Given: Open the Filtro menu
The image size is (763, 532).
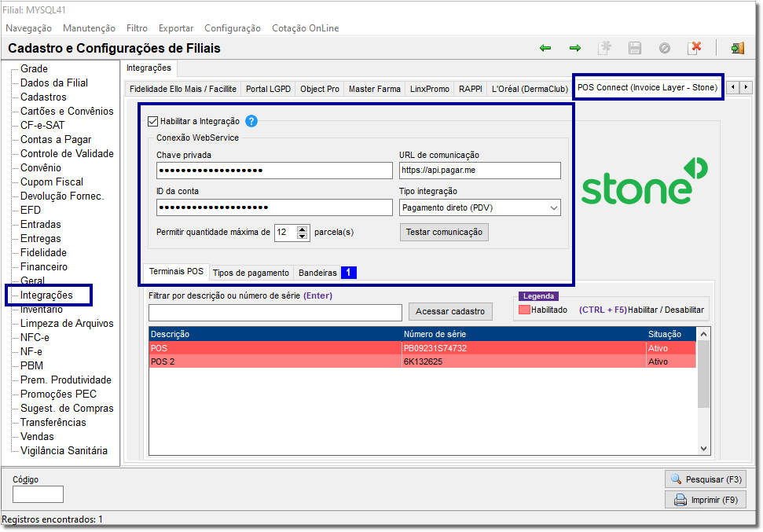Looking at the screenshot, I should (137, 28).
